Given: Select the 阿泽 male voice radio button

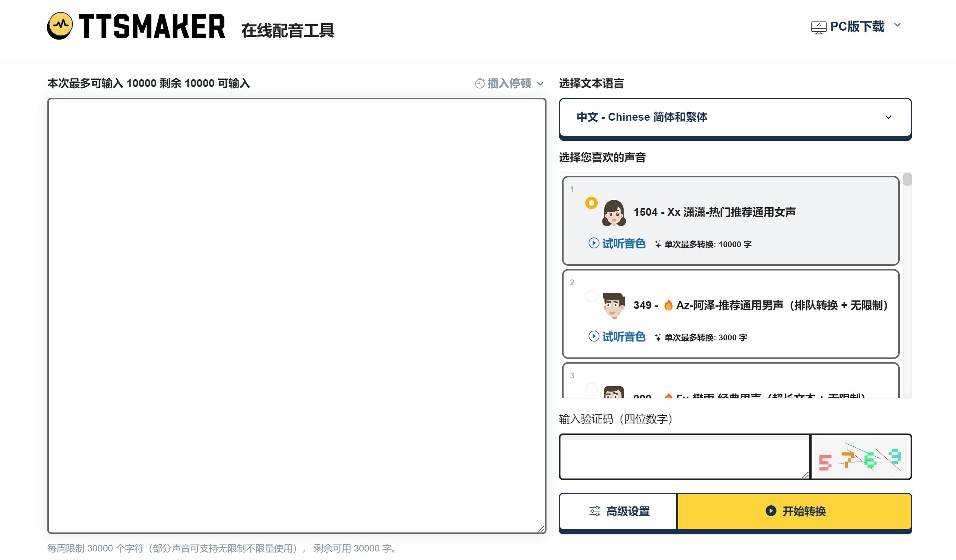Looking at the screenshot, I should coord(592,296).
